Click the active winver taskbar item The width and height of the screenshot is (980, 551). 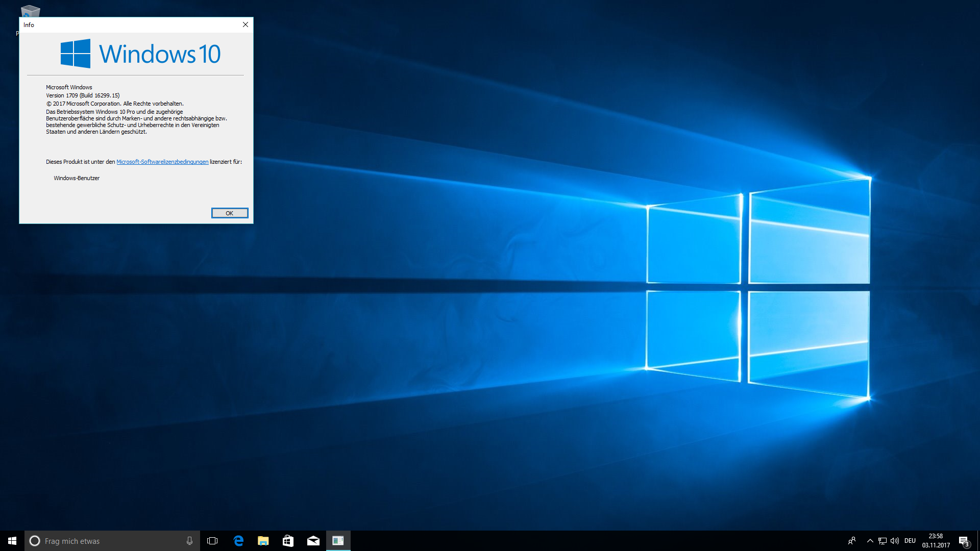pos(338,541)
